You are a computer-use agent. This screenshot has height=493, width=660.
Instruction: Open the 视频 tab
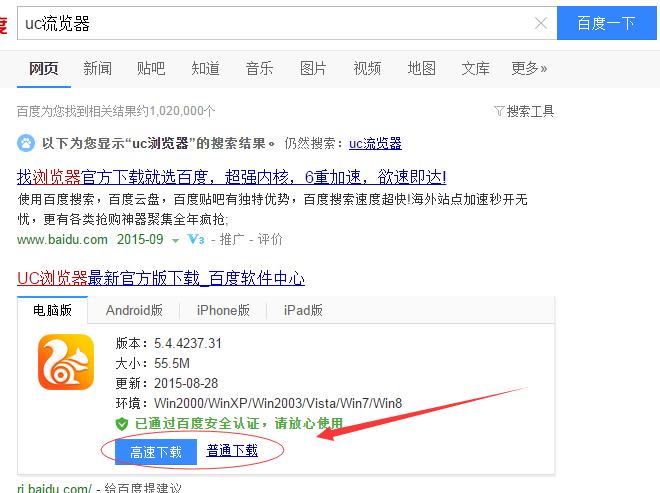click(367, 68)
